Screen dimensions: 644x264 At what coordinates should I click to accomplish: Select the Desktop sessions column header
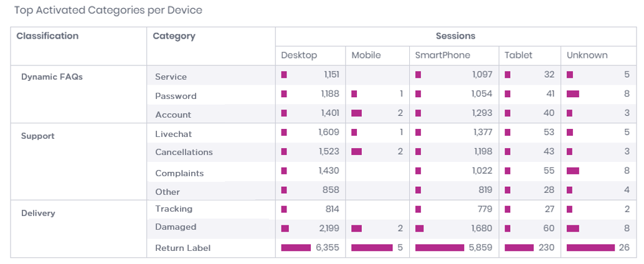[x=299, y=55]
